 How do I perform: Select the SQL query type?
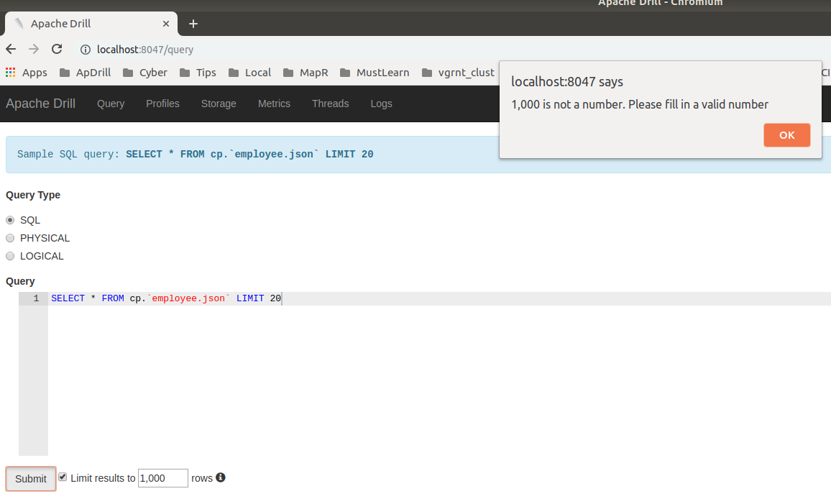10,220
